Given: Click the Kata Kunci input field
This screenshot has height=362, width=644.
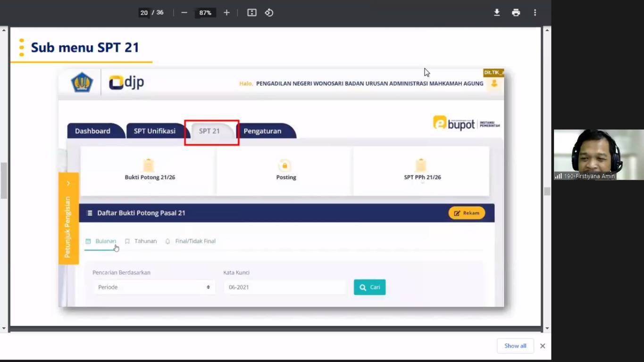Looking at the screenshot, I should pos(284,287).
